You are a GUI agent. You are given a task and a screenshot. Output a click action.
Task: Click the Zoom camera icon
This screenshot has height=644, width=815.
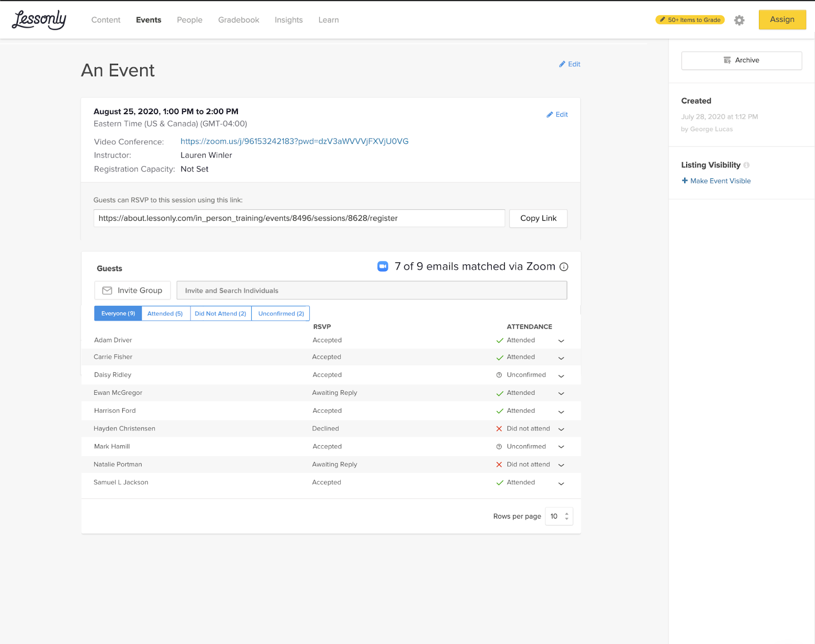383,266
